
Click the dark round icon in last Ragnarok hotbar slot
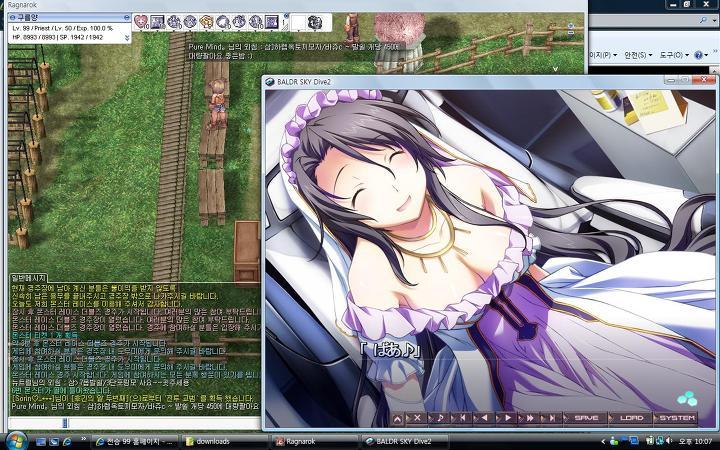[x=315, y=22]
